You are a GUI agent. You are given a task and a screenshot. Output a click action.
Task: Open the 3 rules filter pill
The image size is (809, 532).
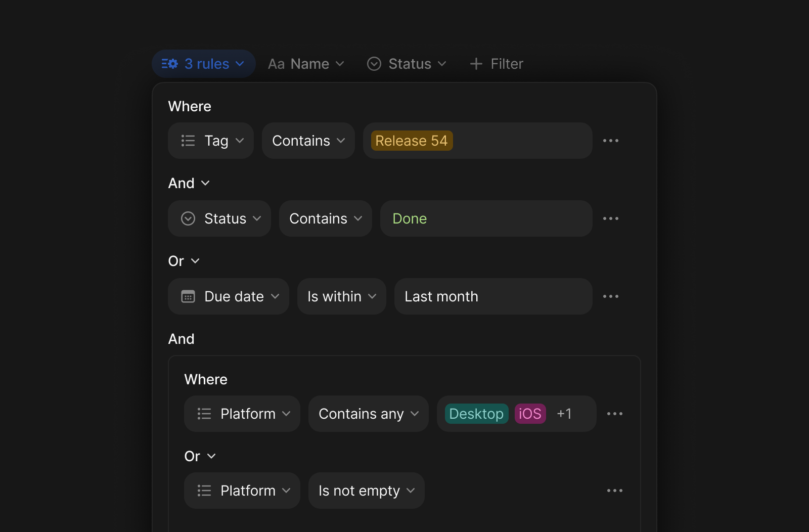203,64
